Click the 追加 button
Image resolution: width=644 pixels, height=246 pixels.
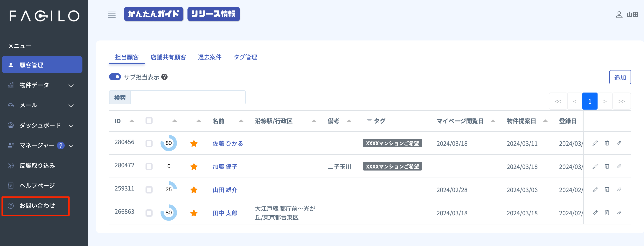pyautogui.click(x=620, y=77)
